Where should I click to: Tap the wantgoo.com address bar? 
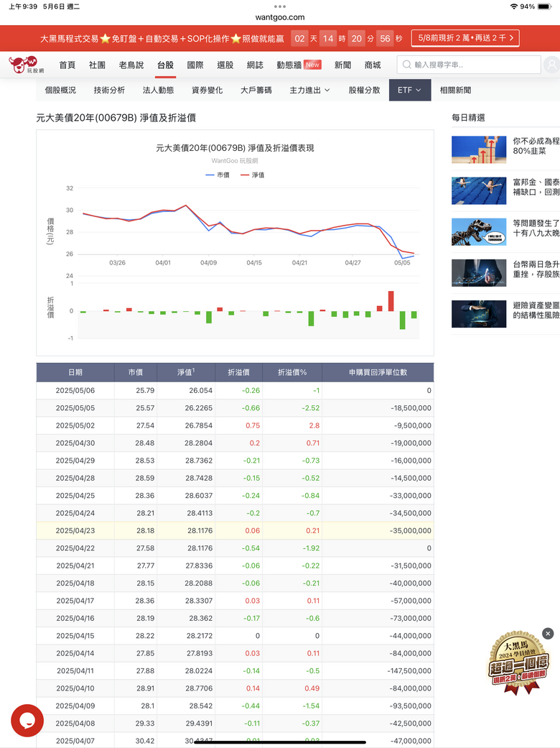[x=280, y=17]
